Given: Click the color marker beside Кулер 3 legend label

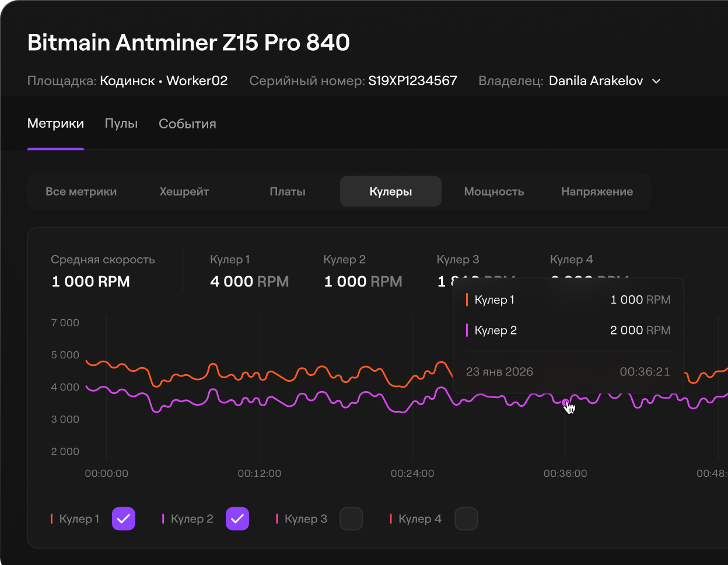Looking at the screenshot, I should coord(277,518).
